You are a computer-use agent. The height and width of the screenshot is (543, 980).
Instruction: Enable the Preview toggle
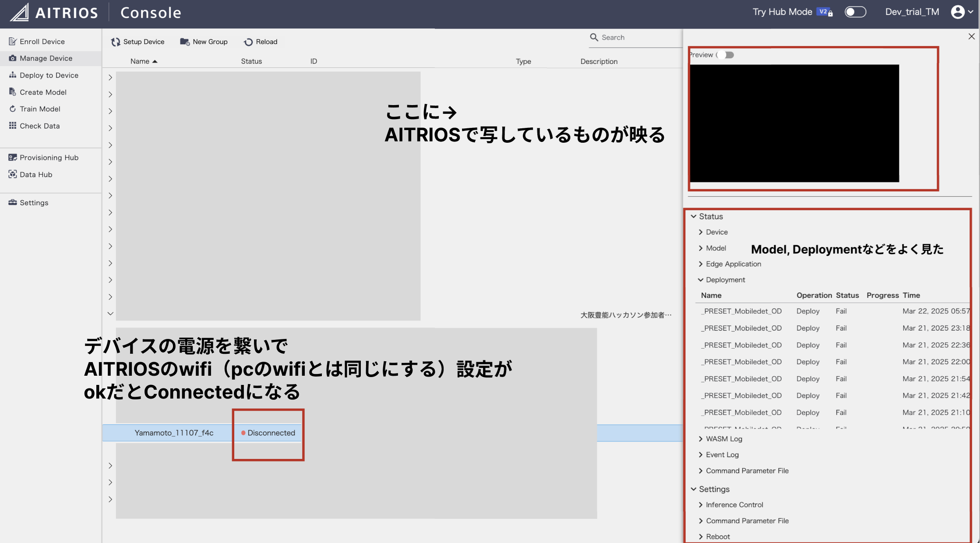[726, 55]
